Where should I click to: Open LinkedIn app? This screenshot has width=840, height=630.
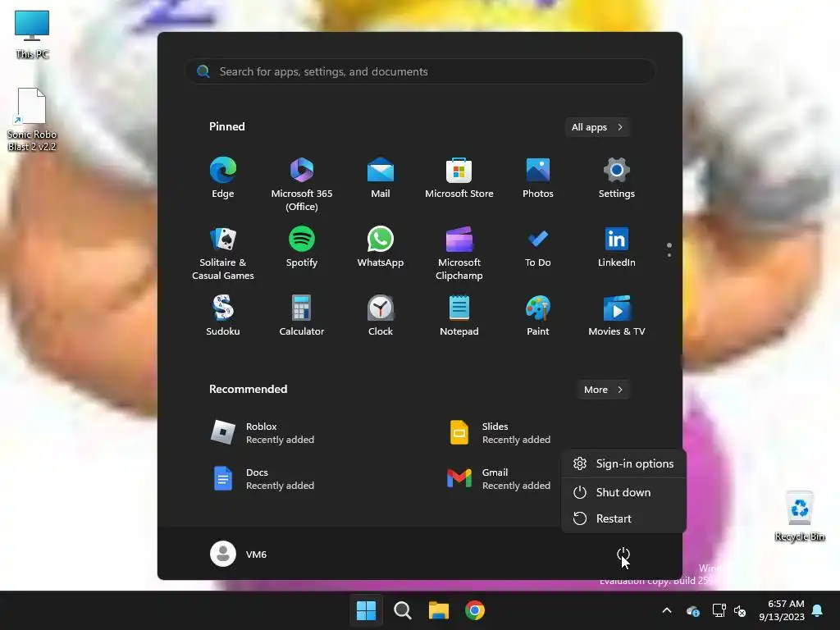617,247
